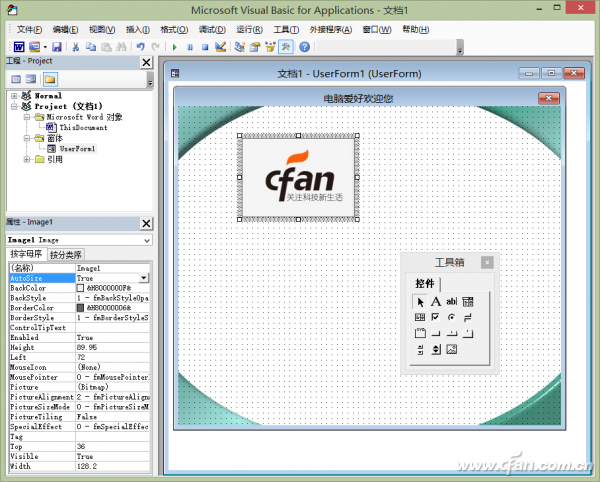600x482 pixels.
Task: Open the 调试(D) menu
Action: [212, 29]
